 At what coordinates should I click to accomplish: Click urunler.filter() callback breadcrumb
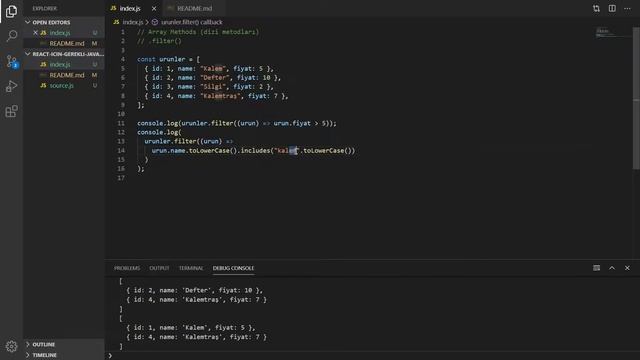(191, 22)
